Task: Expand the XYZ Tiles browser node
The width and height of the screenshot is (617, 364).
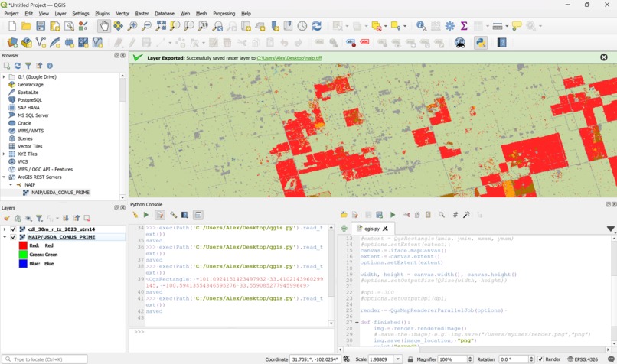Action: (4, 154)
